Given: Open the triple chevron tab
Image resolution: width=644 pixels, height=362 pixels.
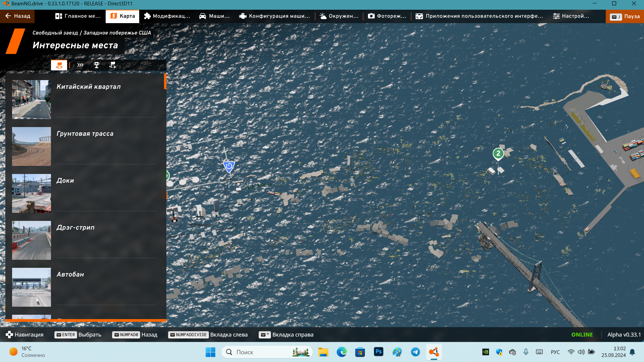Looking at the screenshot, I should (x=80, y=65).
